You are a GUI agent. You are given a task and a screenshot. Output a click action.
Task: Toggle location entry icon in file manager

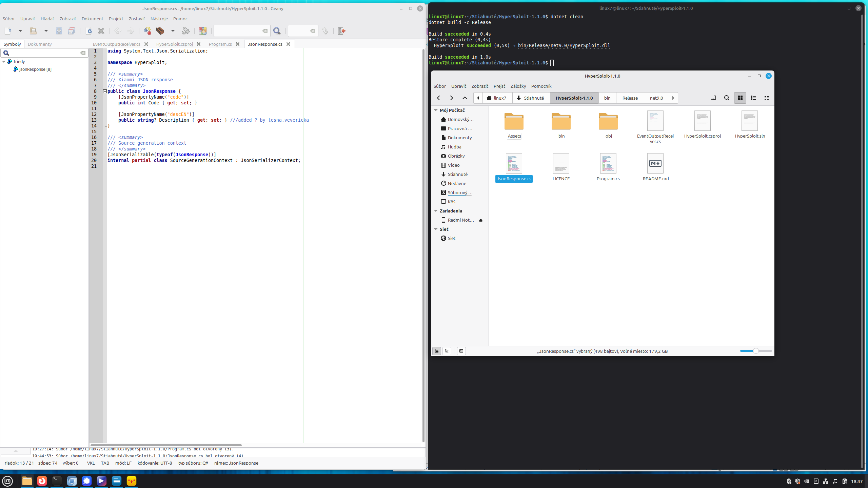tap(714, 98)
